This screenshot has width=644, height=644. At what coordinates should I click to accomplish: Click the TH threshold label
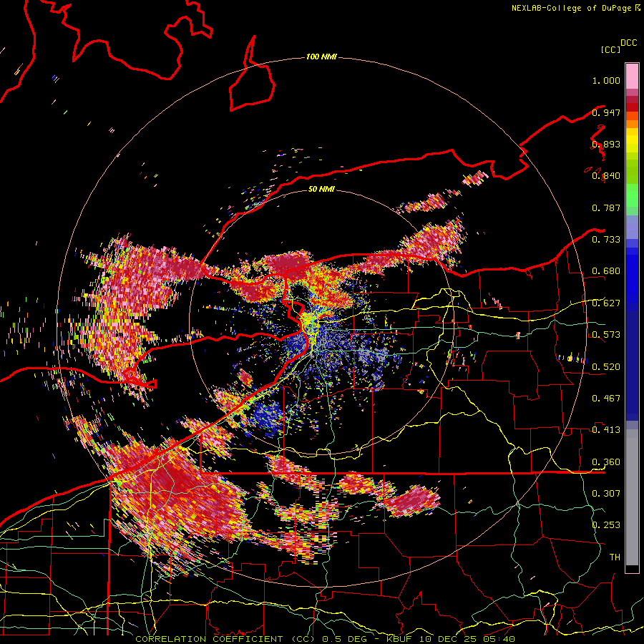tap(615, 557)
